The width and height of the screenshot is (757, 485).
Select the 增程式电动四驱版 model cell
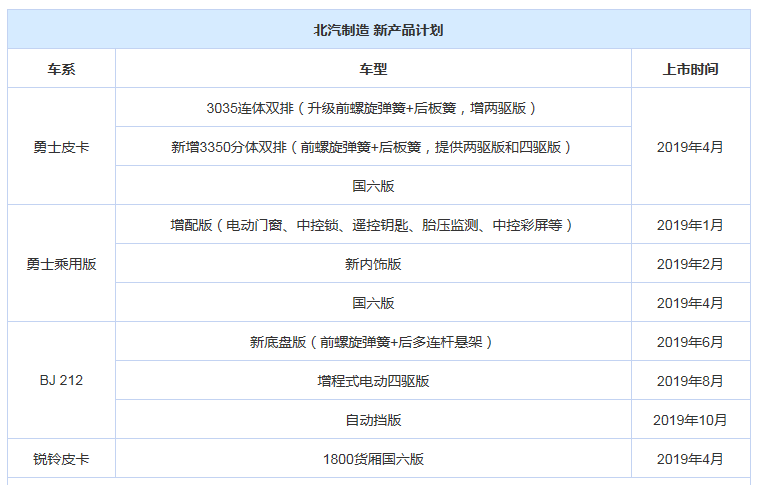pos(373,381)
